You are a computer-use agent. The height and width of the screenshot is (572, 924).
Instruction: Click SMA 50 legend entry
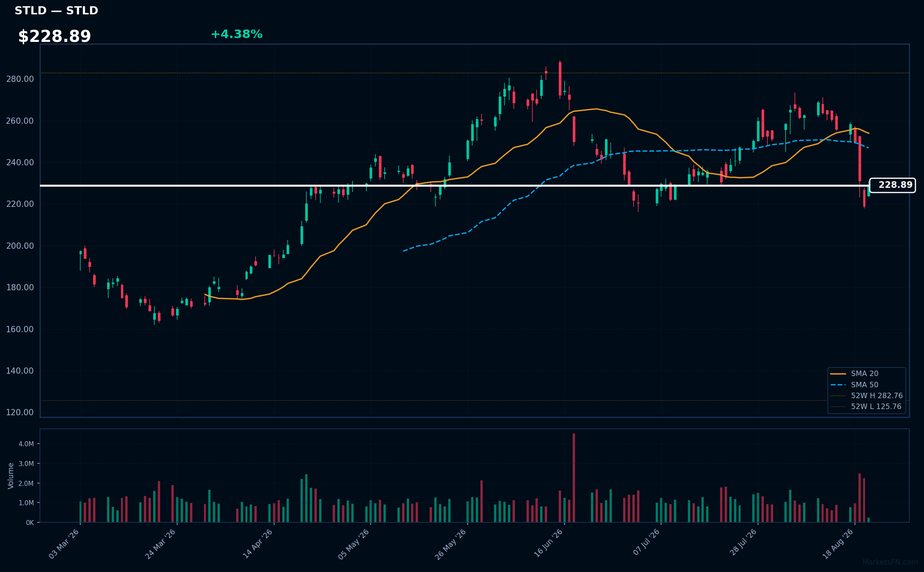(x=864, y=385)
